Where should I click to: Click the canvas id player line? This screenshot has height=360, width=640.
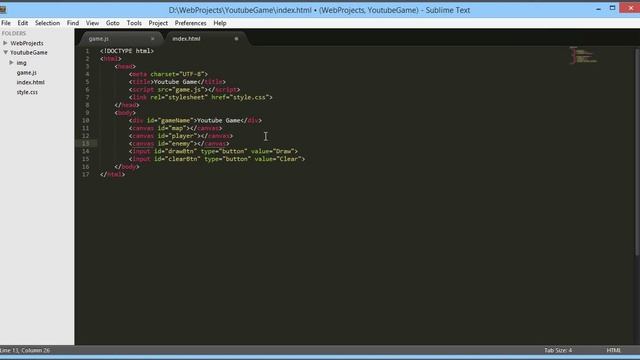(x=181, y=136)
